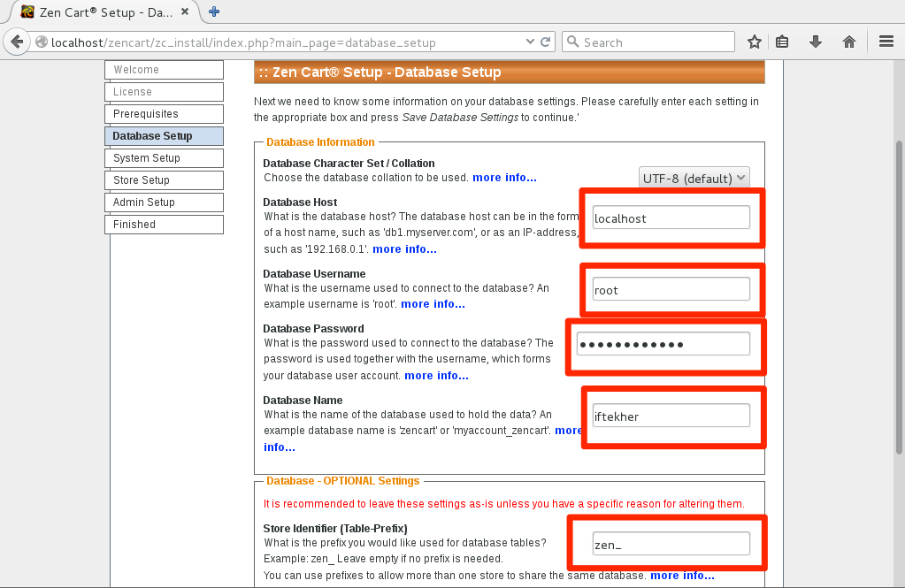Select the Database Setup step
This screenshot has width=905, height=588.
click(164, 136)
